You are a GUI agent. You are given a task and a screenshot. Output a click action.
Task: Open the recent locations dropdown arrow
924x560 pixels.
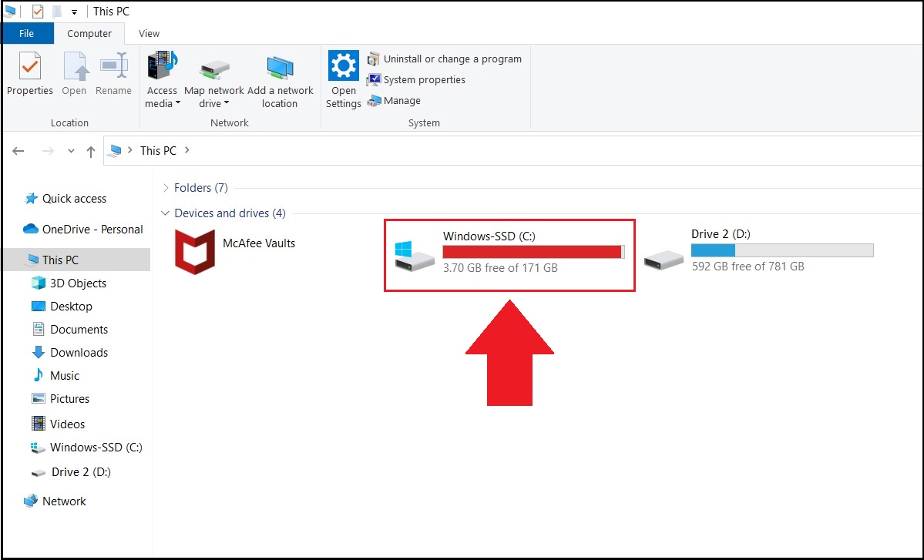pyautogui.click(x=72, y=151)
